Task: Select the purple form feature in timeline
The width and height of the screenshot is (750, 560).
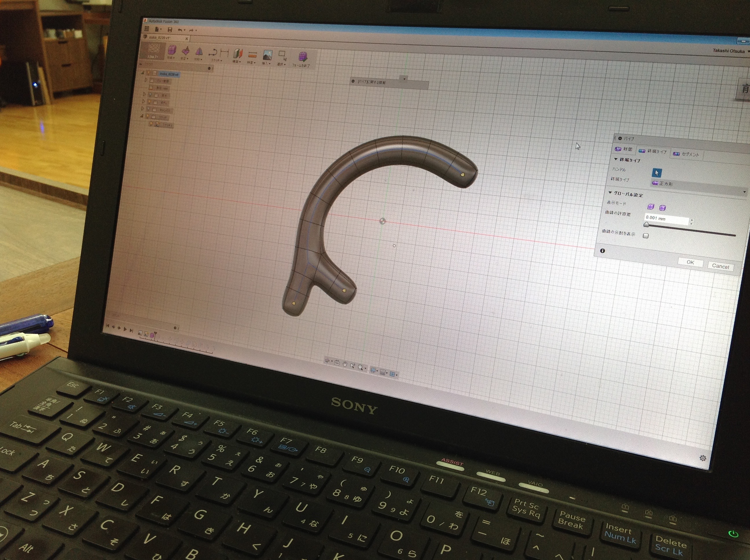Action: click(x=152, y=335)
